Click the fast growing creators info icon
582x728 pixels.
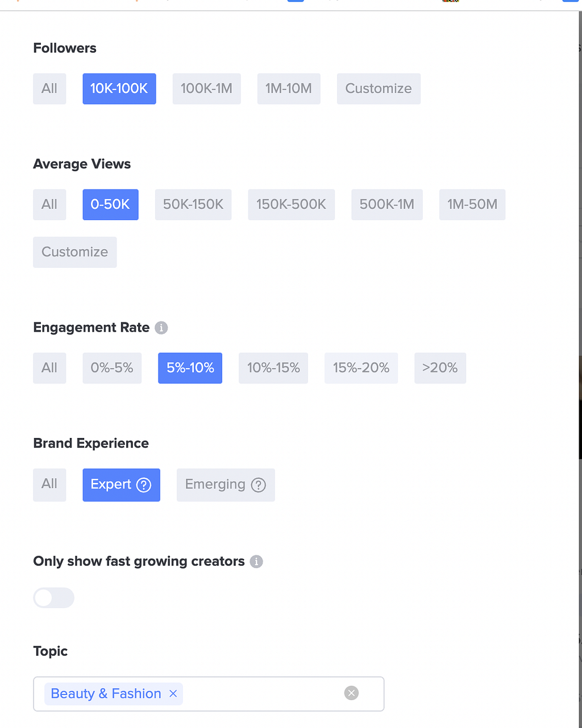(x=257, y=562)
